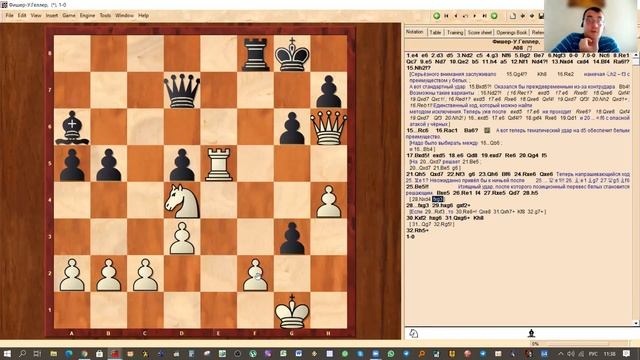Open WhatsApp from the taskbar
This screenshot has height=360, width=640.
(391, 353)
